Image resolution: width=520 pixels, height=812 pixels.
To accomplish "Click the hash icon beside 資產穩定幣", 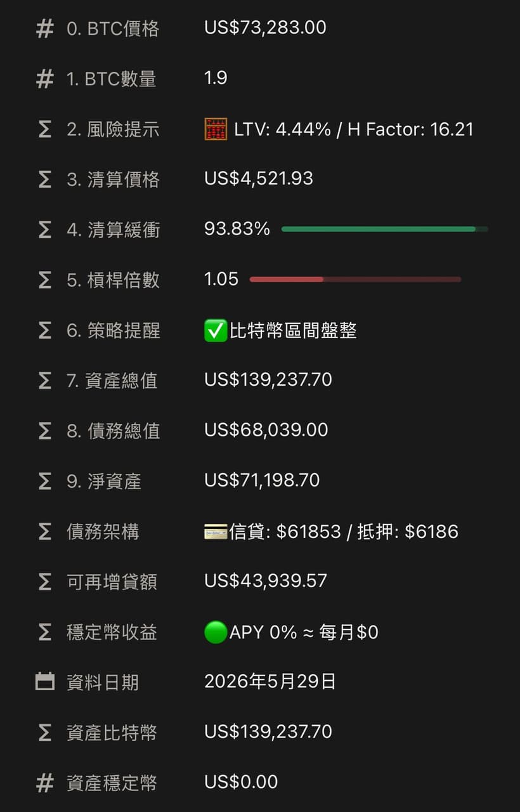I will pyautogui.click(x=45, y=783).
